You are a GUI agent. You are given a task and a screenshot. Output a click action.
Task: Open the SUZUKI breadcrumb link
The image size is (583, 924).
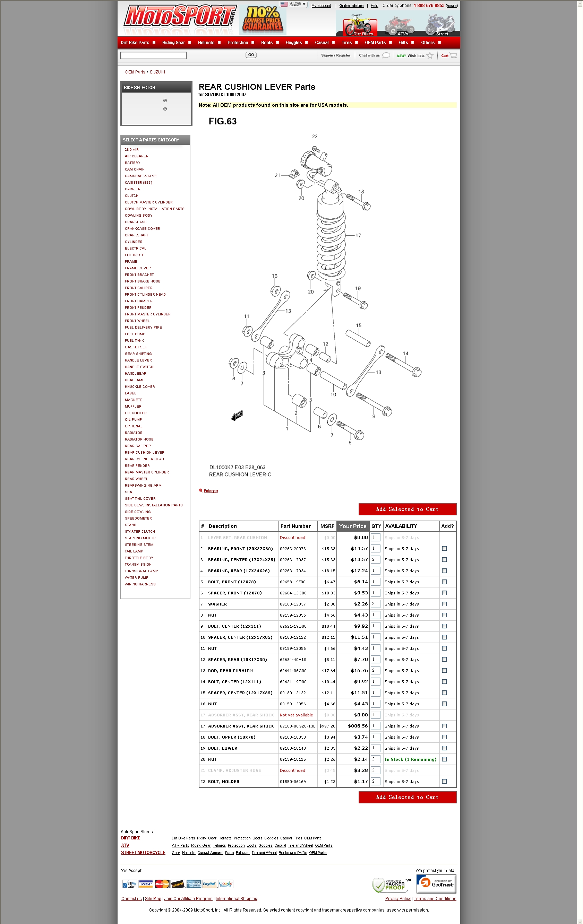coord(157,72)
